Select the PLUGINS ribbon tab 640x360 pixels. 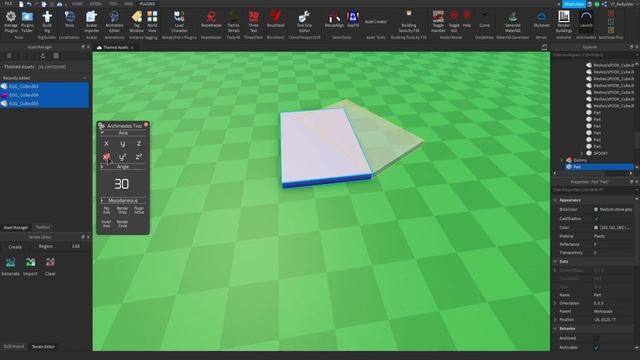(x=147, y=4)
